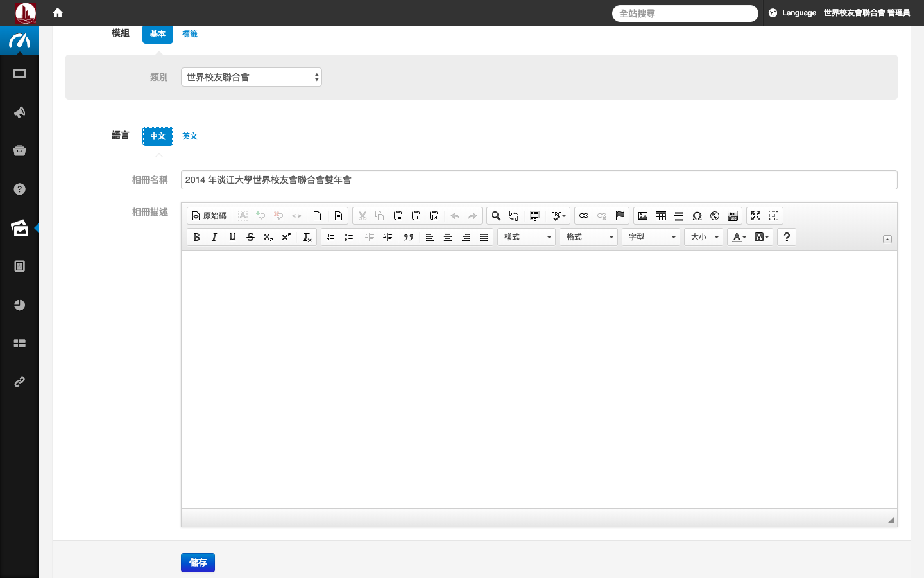Open the 類別 category select box
924x578 pixels.
252,77
